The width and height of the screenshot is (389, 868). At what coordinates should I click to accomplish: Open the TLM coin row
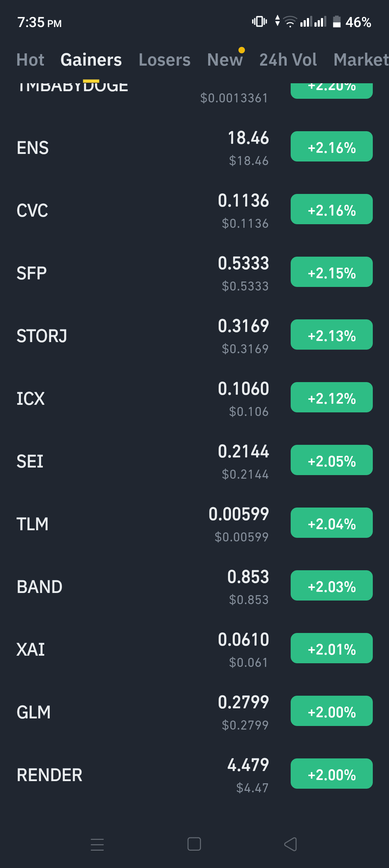coord(194,524)
